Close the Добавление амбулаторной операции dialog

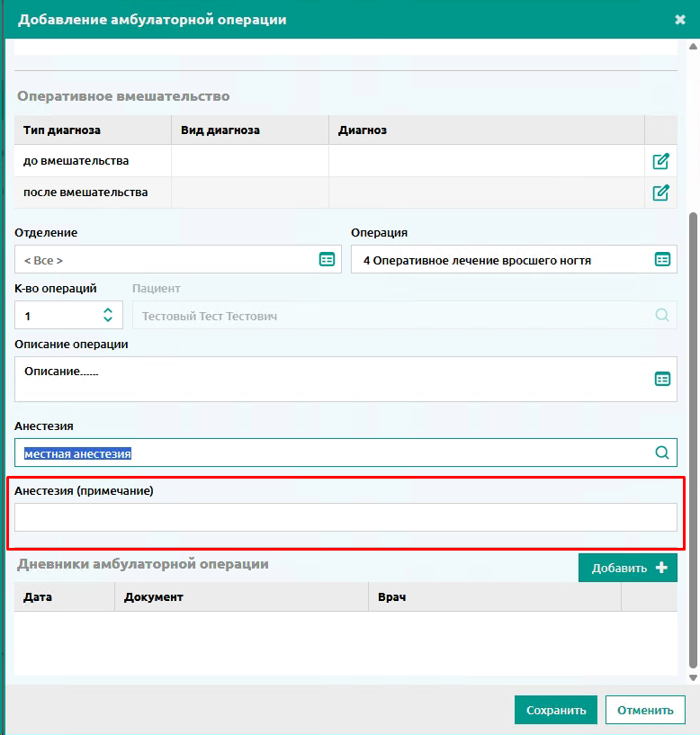point(680,20)
